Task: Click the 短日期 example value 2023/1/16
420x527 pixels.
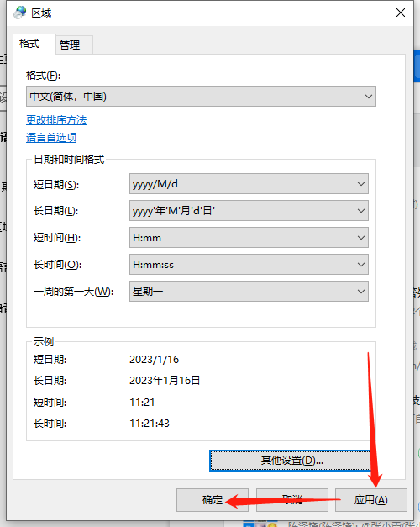Action: 155,360
